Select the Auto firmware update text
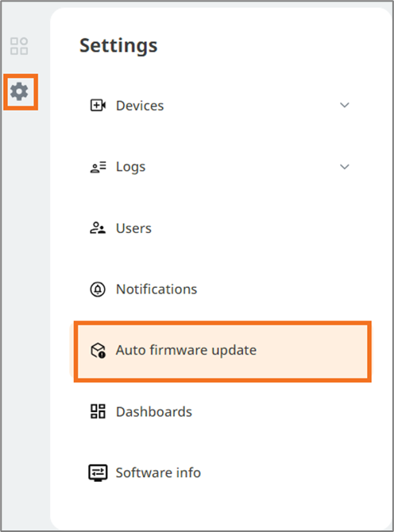 pyautogui.click(x=186, y=351)
